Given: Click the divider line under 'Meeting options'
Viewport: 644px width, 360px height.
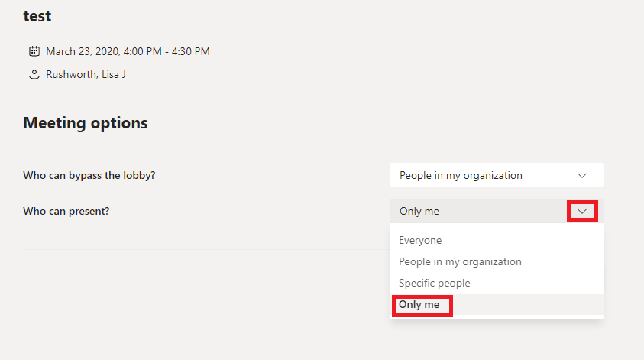Looking at the screenshot, I should point(313,148).
